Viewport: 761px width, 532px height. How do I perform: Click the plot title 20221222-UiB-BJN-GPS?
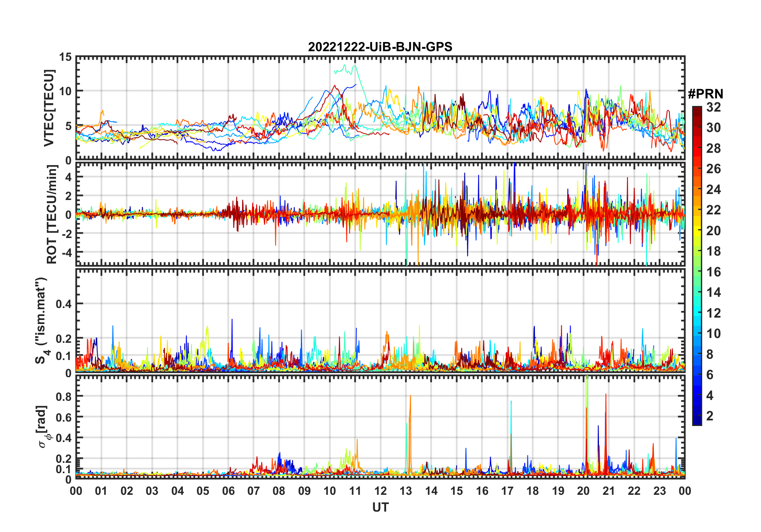380,47
